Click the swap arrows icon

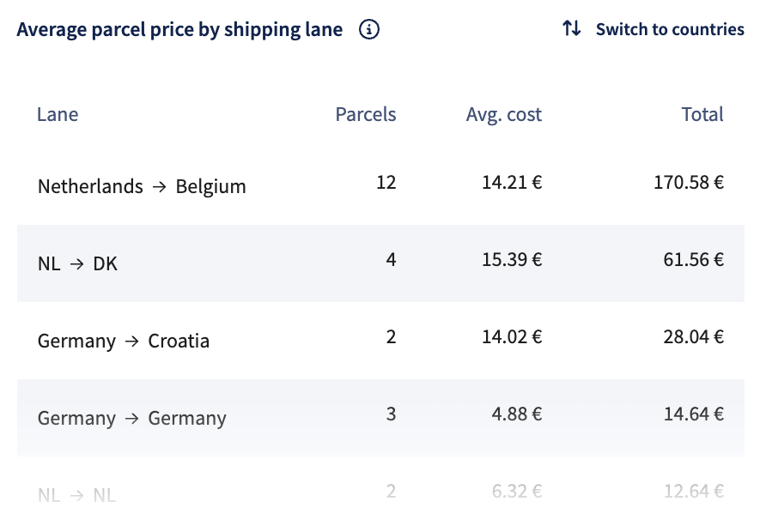[572, 28]
